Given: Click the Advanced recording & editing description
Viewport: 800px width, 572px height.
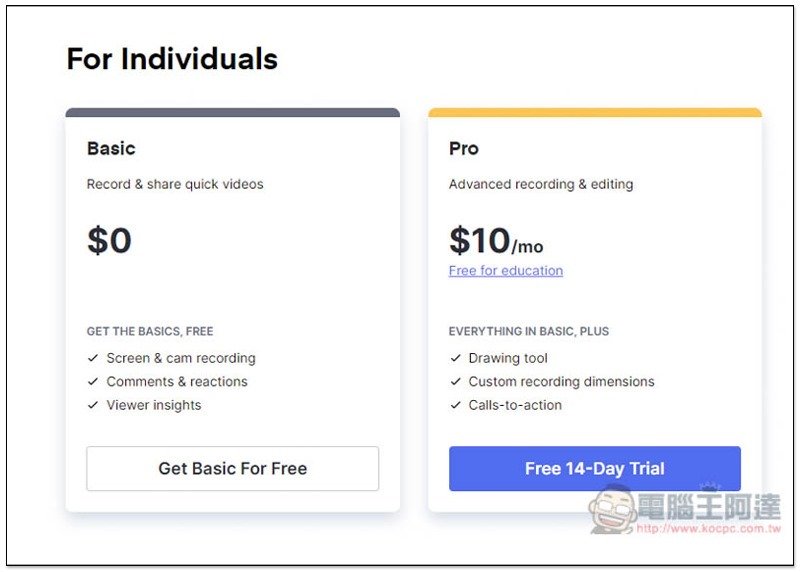Looking at the screenshot, I should pyautogui.click(x=540, y=184).
